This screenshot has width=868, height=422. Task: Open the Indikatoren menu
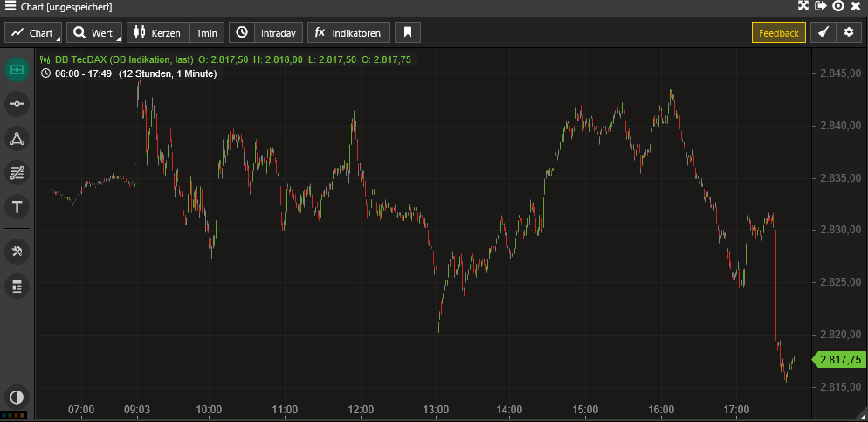[348, 33]
